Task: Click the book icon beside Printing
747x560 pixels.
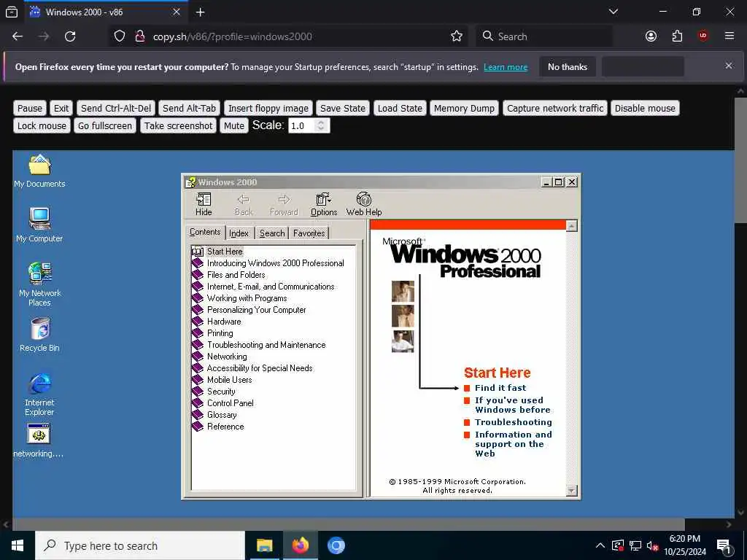Action: click(198, 333)
